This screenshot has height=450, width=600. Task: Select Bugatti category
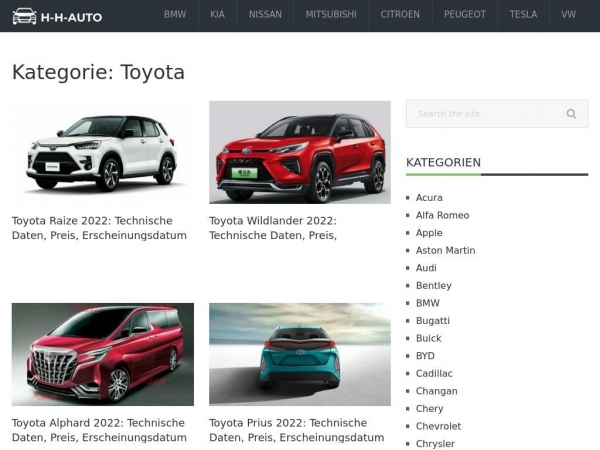pyautogui.click(x=433, y=321)
